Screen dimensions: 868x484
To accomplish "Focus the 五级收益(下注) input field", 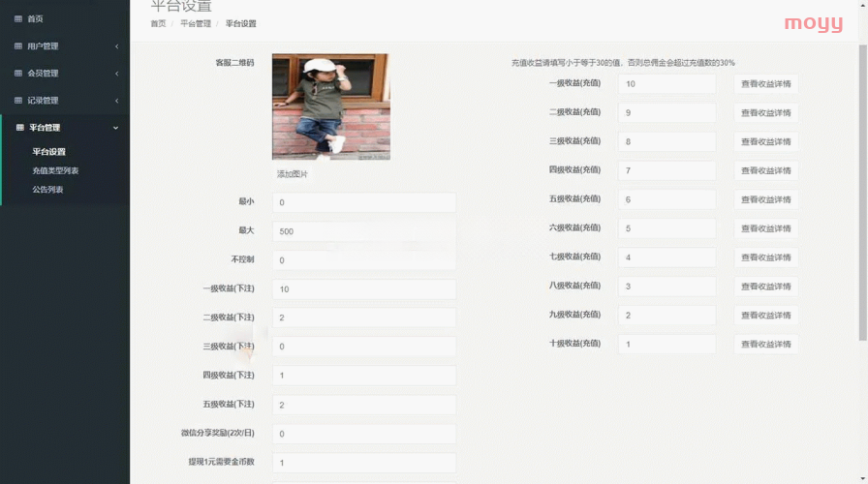I will coord(364,405).
